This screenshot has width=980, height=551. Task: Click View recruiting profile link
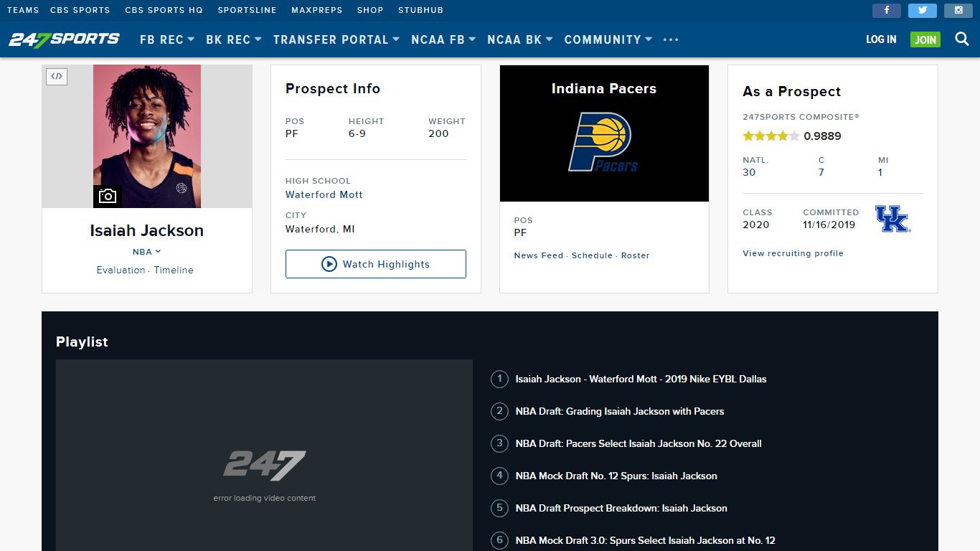tap(793, 253)
